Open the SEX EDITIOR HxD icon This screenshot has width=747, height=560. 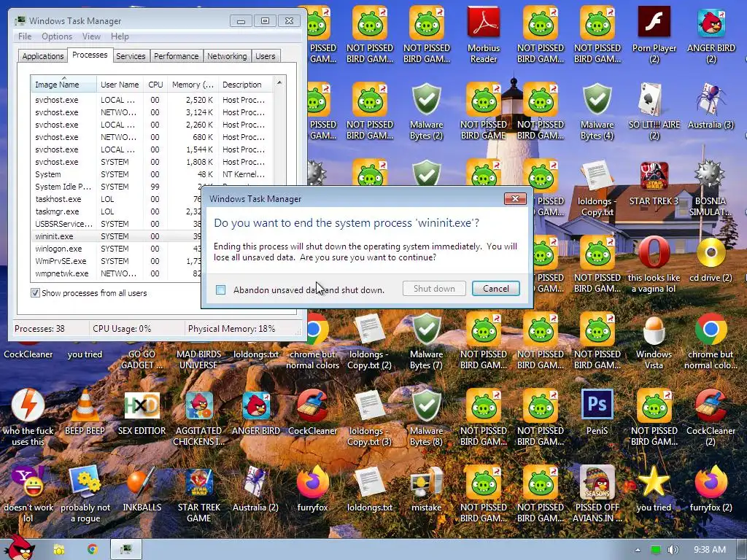click(x=142, y=412)
